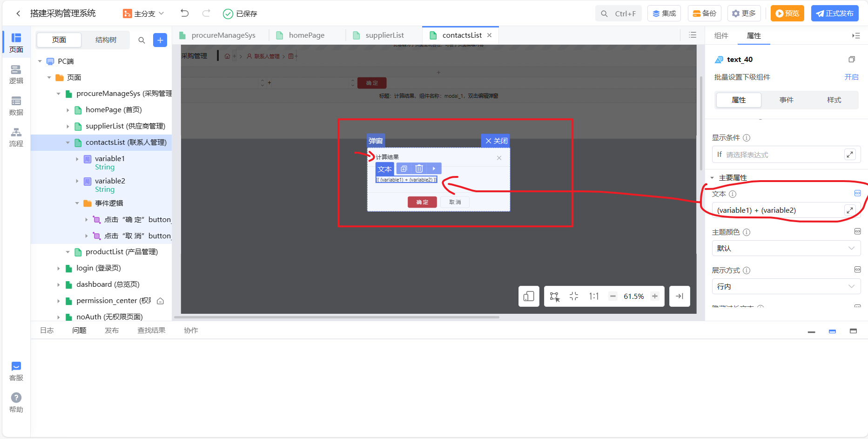868x439 pixels.
Task: Open the 集成 integration button
Action: [x=664, y=14]
